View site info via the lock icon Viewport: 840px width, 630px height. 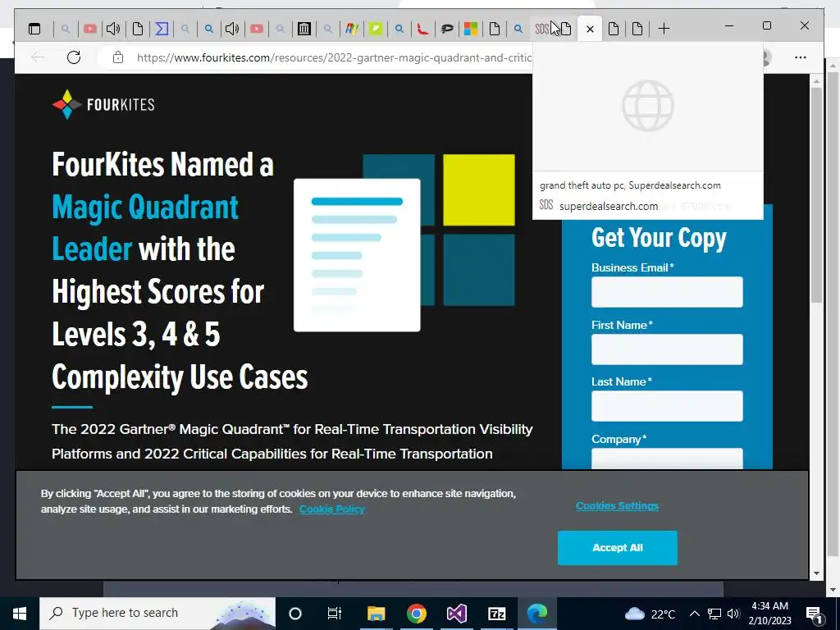(118, 57)
